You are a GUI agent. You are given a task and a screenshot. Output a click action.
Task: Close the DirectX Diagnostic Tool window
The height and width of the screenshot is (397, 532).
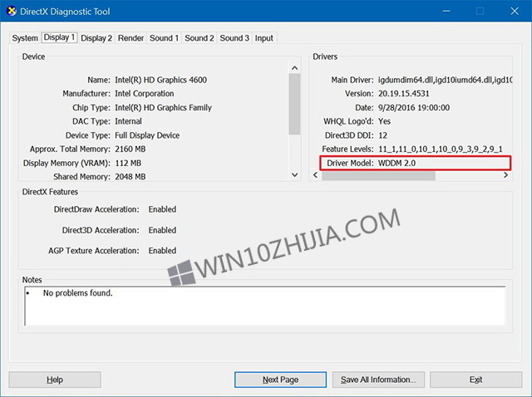click(x=515, y=11)
